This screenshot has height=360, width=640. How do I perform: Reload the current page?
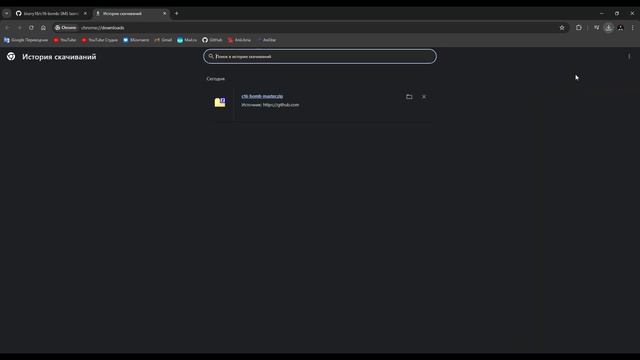coord(31,28)
